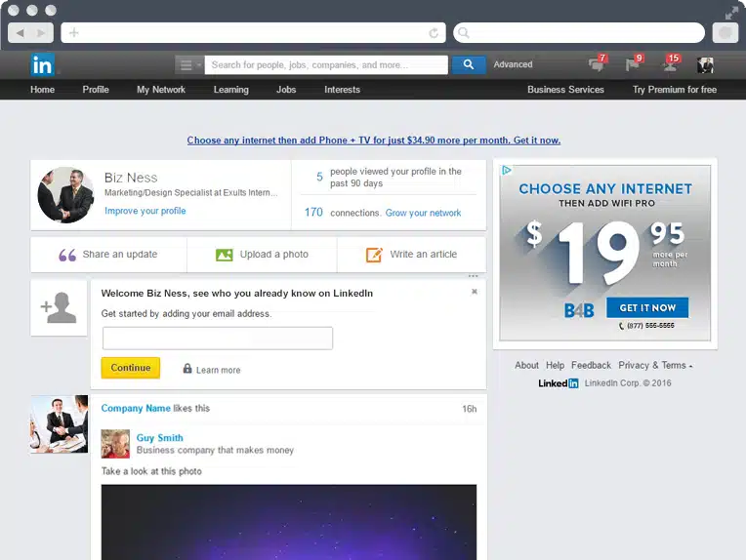
Task: Click the Improve your profile link
Action: (x=145, y=211)
